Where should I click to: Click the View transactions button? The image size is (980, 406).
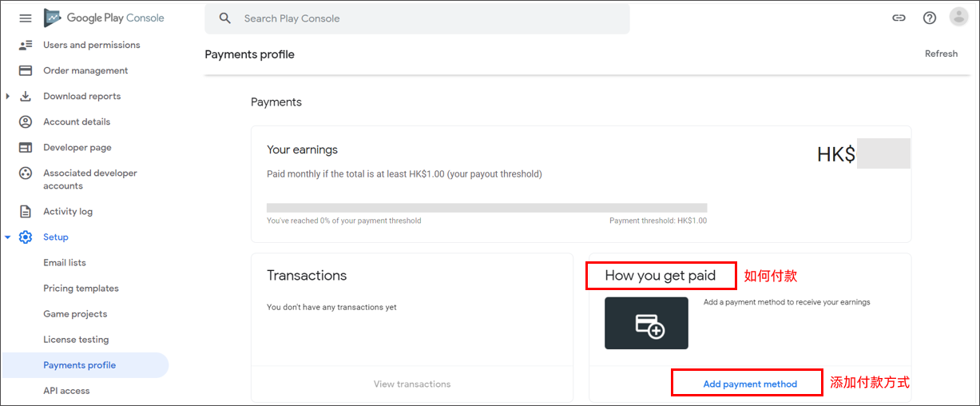(412, 384)
